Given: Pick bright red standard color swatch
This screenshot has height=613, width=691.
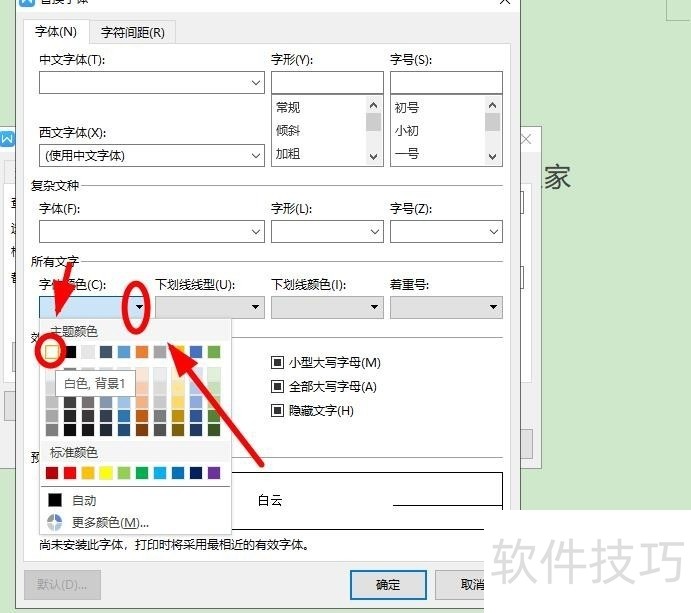Looking at the screenshot, I should (x=70, y=473).
